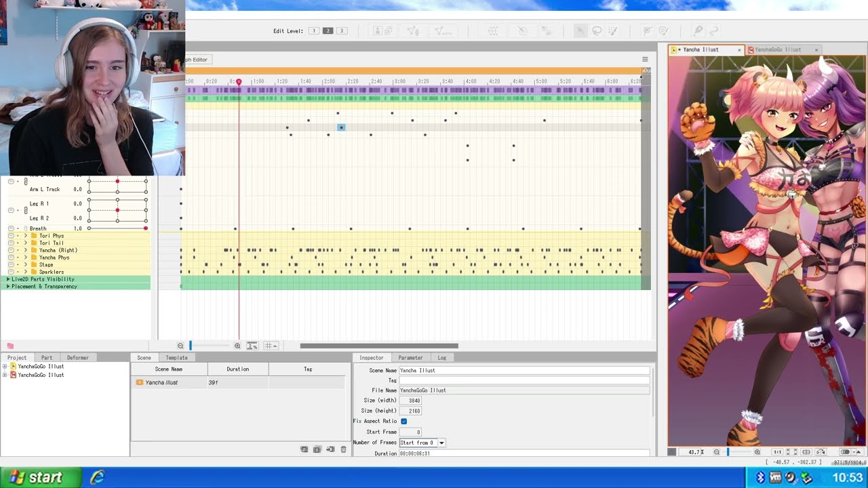The height and width of the screenshot is (488, 868).
Task: Click the import scene icon
Action: pos(330,449)
